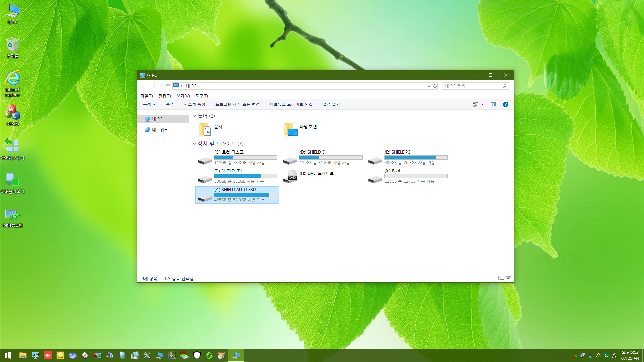
Task: Open the OKR불러오기 desktop shortcut
Action: point(13,183)
